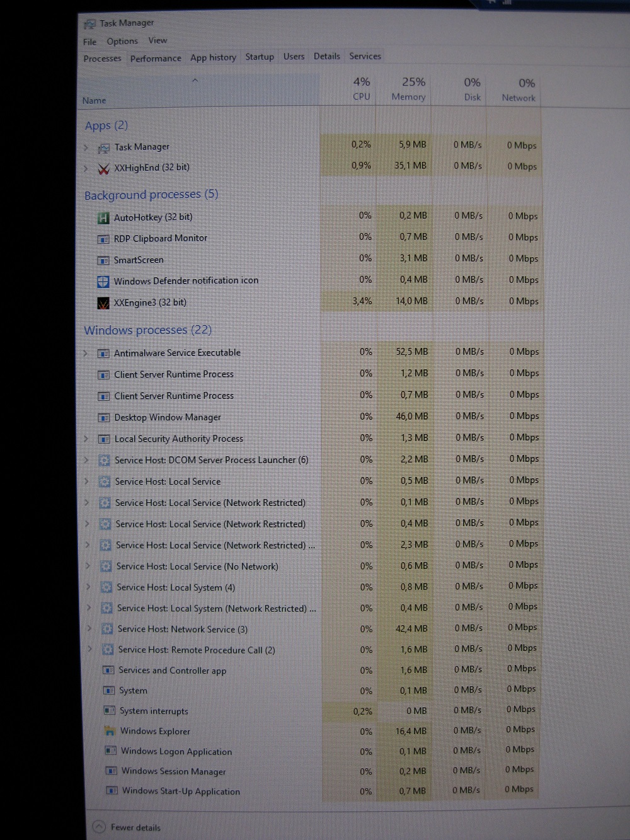Open the View menu
Image resolution: width=630 pixels, height=840 pixels.
[157, 41]
